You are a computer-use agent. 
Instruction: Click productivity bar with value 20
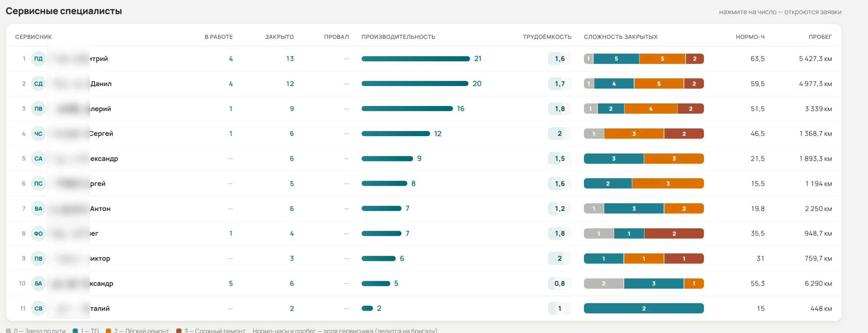415,84
